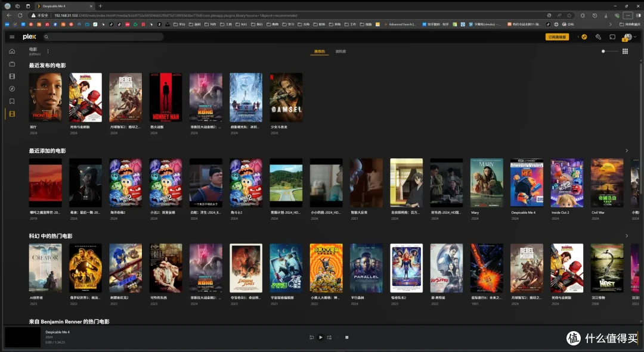Stop playback in the player bar

click(x=346, y=337)
